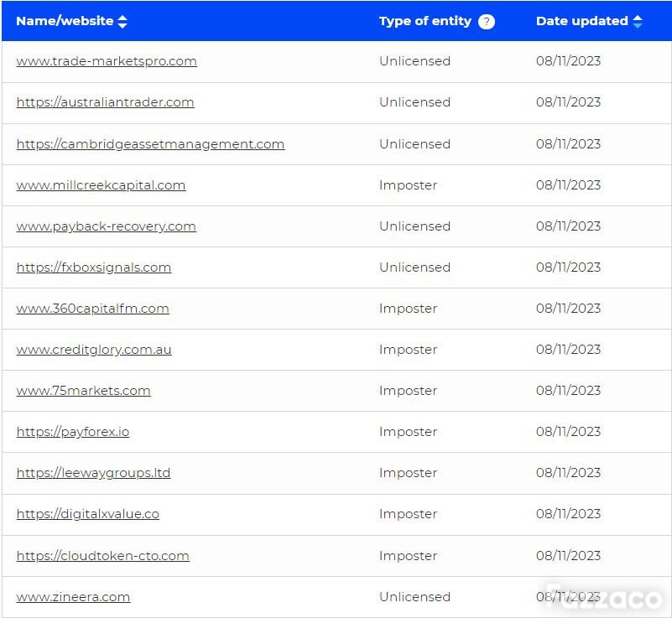Viewport: 672px width, 618px height.
Task: Click the Type of entity header label
Action: (425, 21)
